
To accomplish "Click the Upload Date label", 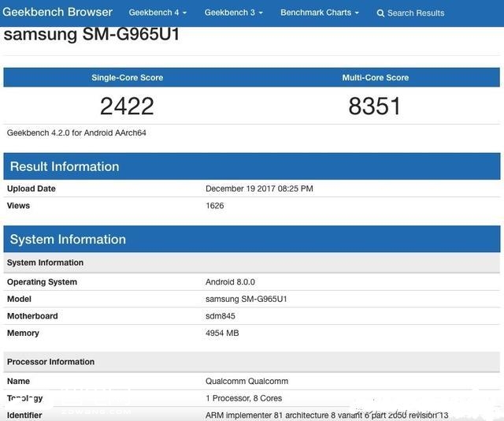I will pyautogui.click(x=31, y=188).
